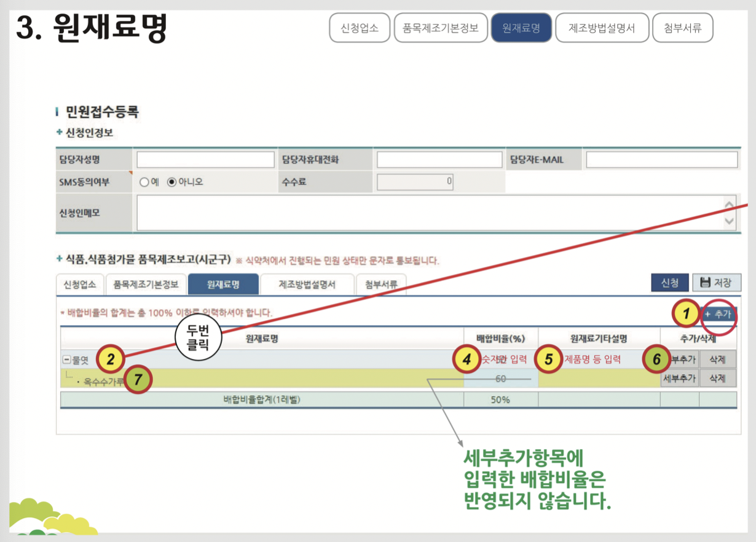Screen dimensions: 756x542
Task: Open 첨부서류 in the top step navigation
Action: pos(683,27)
